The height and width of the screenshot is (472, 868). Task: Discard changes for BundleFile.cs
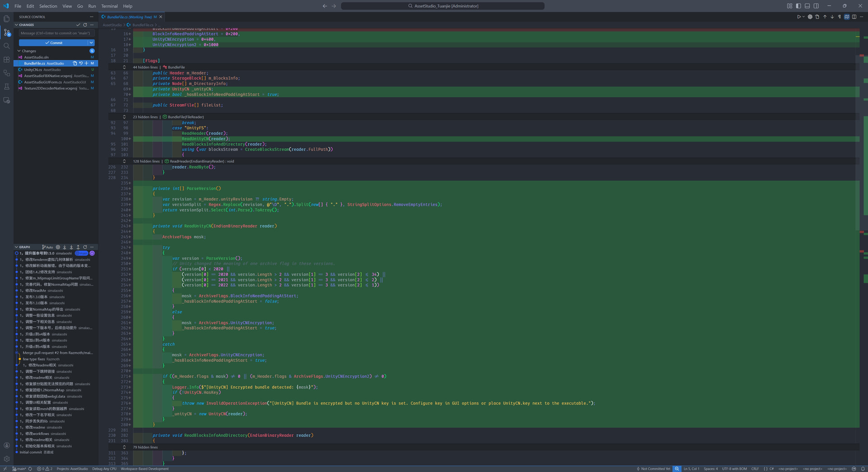pos(81,63)
